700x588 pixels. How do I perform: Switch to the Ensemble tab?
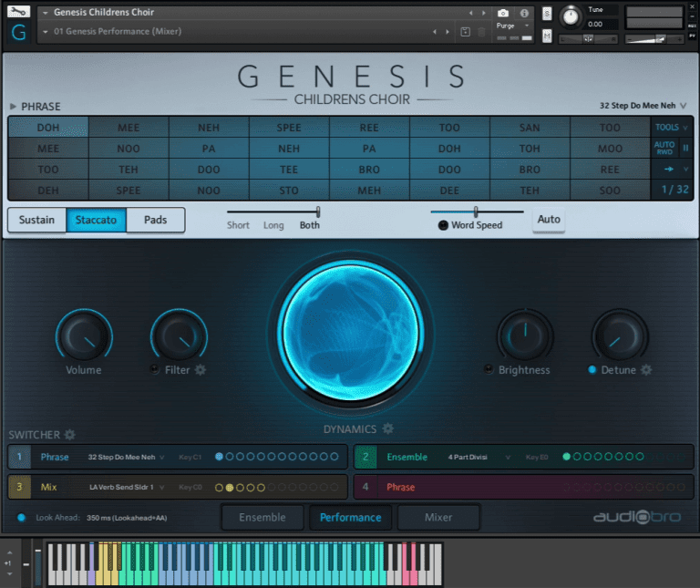(x=262, y=517)
